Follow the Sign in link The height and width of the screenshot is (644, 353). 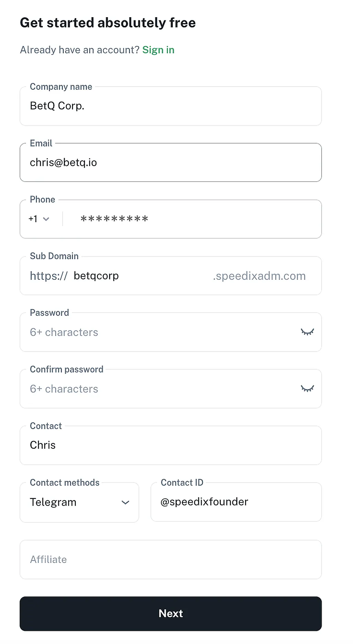[x=158, y=50]
